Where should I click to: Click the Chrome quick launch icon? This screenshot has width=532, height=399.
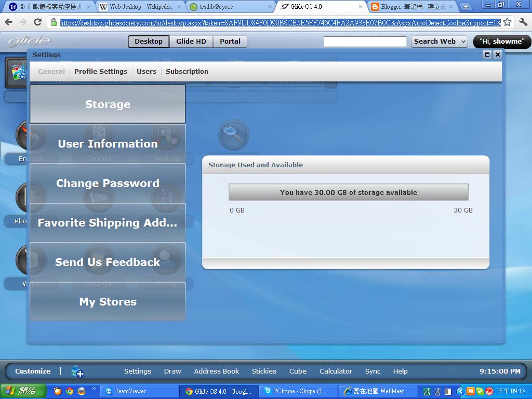pos(70,391)
